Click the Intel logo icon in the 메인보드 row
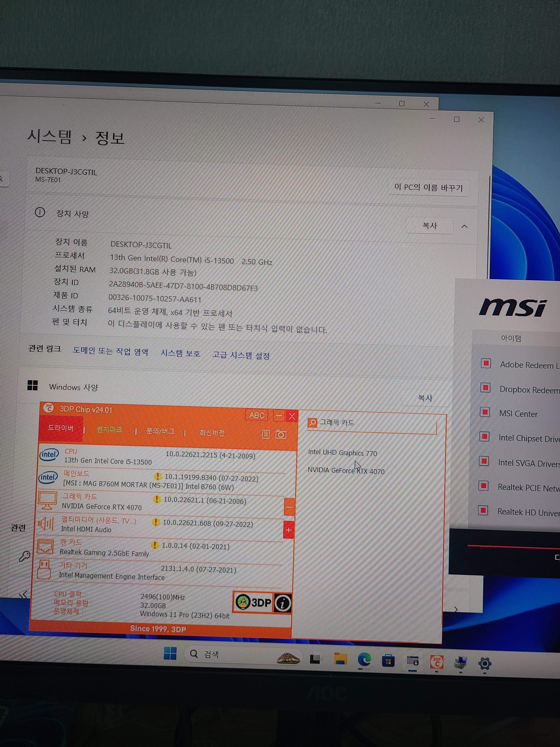 pyautogui.click(x=48, y=477)
